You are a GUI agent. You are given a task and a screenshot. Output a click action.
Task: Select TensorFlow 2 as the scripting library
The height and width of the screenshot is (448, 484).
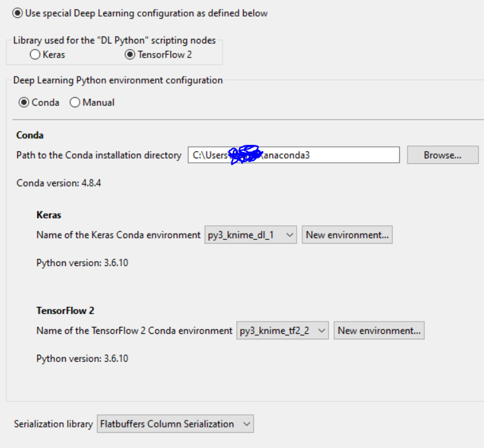pyautogui.click(x=130, y=55)
